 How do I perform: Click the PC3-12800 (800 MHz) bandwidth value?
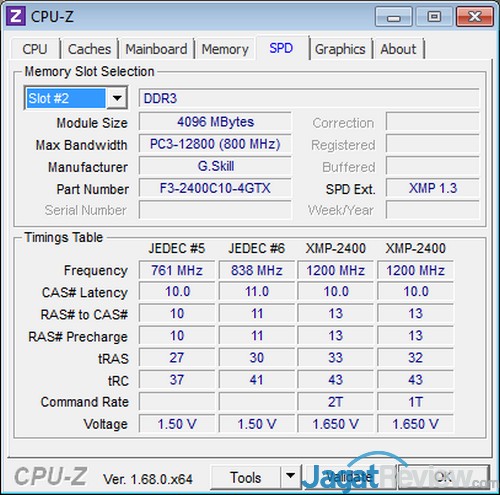pyautogui.click(x=215, y=144)
